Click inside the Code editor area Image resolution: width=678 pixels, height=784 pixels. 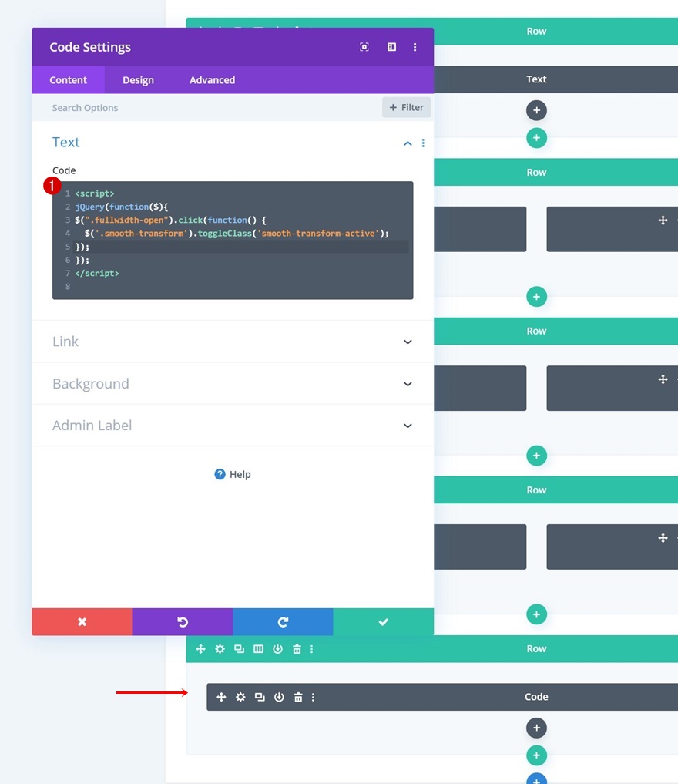click(233, 241)
